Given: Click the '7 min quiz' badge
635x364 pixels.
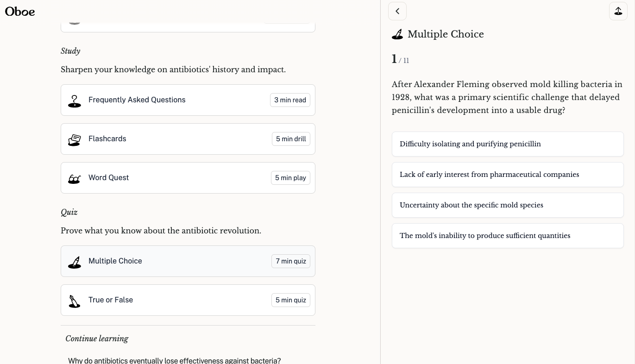Looking at the screenshot, I should coord(291,261).
